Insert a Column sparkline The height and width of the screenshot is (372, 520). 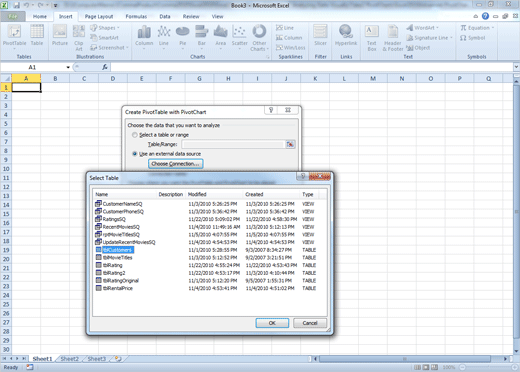[x=289, y=38]
